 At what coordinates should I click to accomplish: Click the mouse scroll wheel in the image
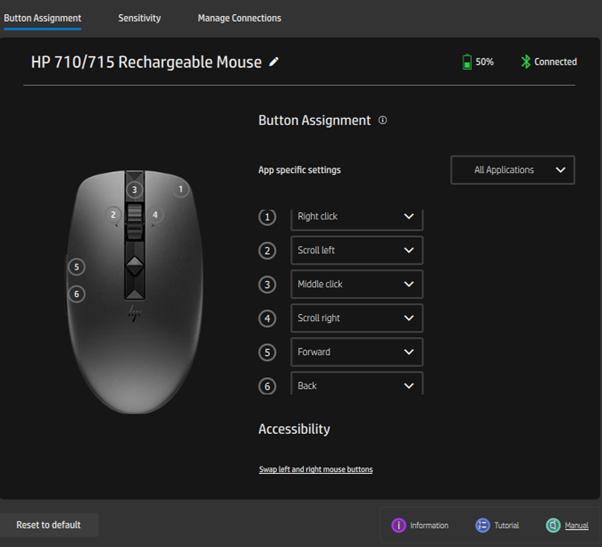tap(134, 221)
